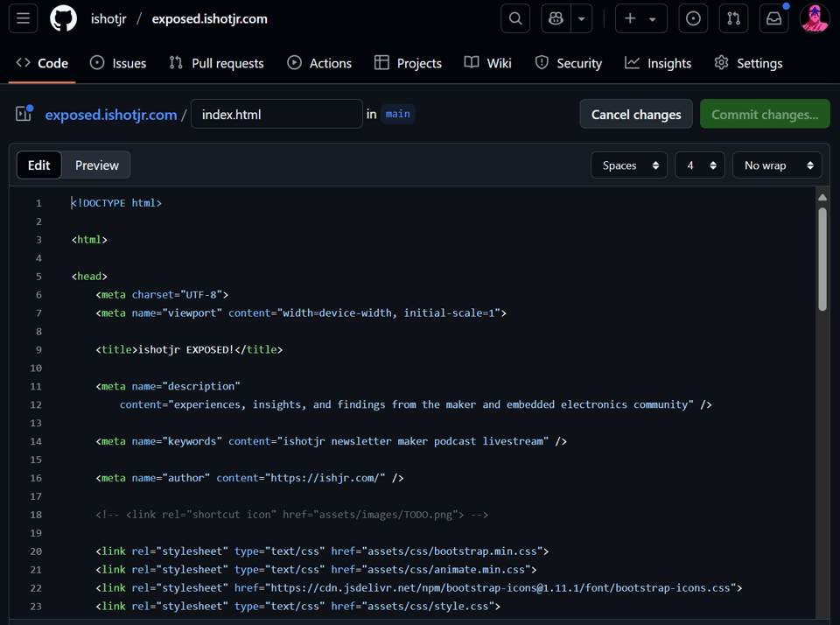This screenshot has height=625, width=840.
Task: Open the notifications inbox icon
Action: [773, 18]
